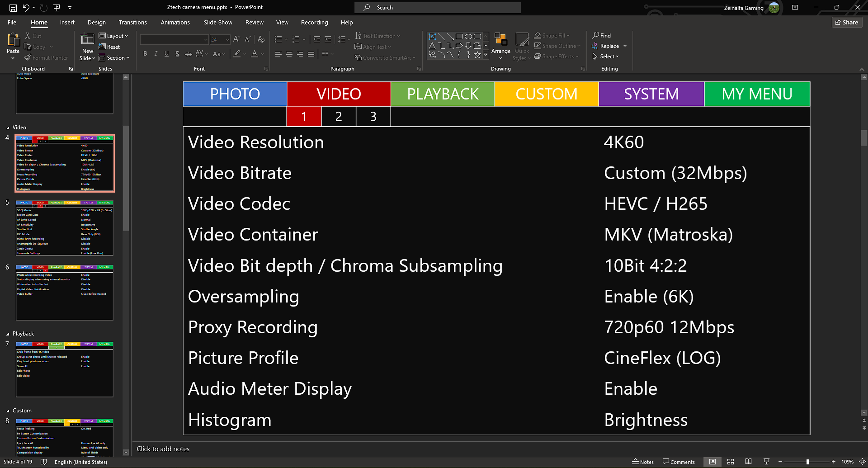Click page 2 on the slide
The width and height of the screenshot is (868, 468).
point(339,117)
